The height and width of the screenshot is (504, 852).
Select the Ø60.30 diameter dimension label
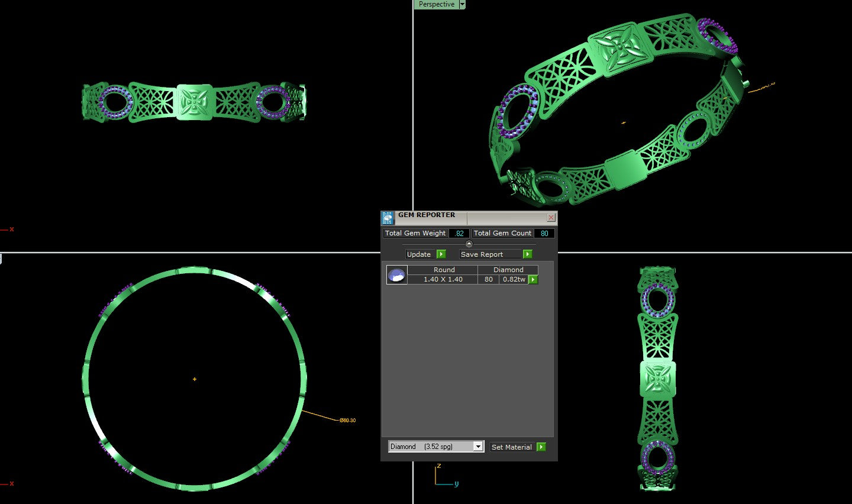click(x=348, y=421)
